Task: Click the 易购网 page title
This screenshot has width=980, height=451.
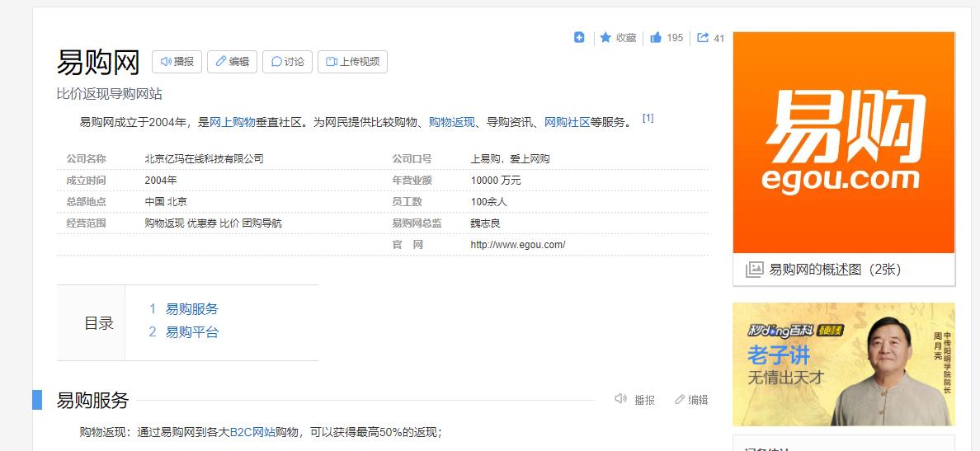Action: (98, 62)
